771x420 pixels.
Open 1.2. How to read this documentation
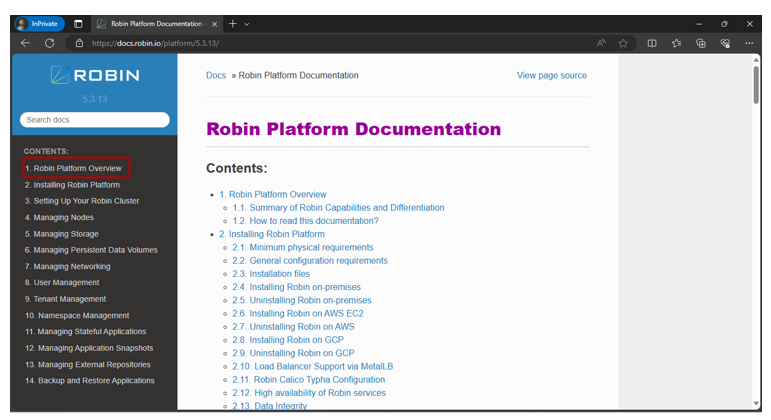click(305, 221)
